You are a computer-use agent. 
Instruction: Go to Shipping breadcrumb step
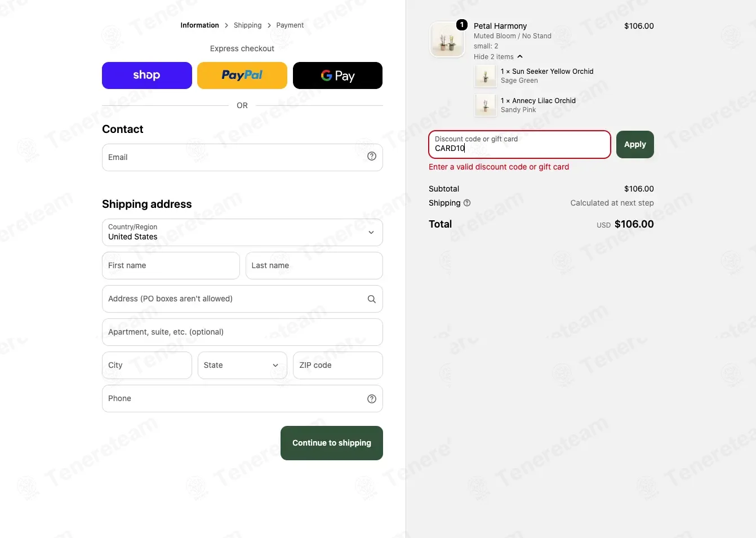248,25
